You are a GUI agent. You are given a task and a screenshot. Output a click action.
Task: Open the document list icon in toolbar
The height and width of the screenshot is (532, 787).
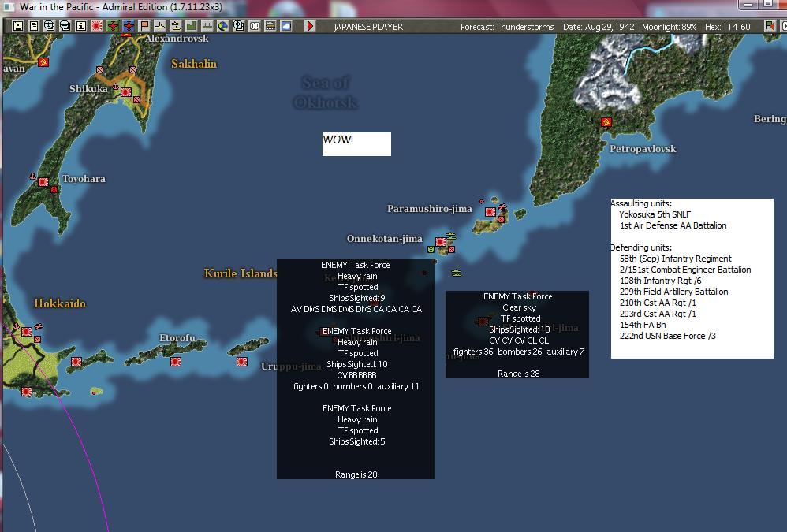(34, 25)
